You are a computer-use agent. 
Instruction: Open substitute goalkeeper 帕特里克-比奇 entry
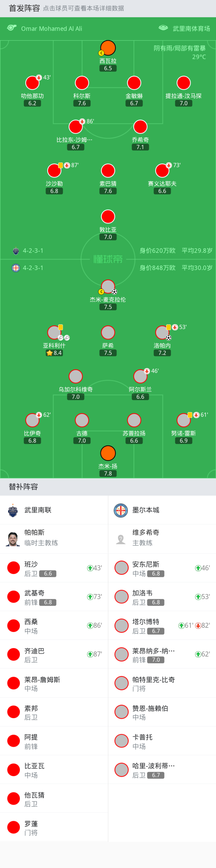coord(162,683)
